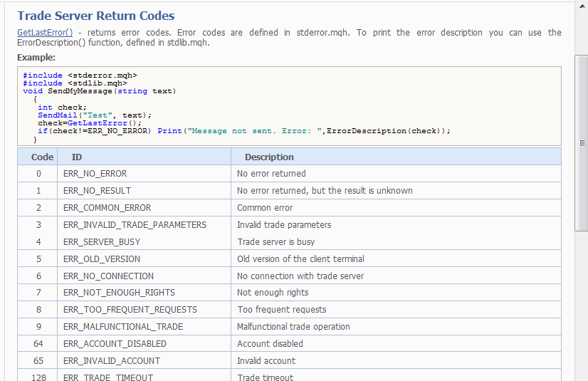Click the Description column header
The image size is (588, 381).
coord(269,157)
